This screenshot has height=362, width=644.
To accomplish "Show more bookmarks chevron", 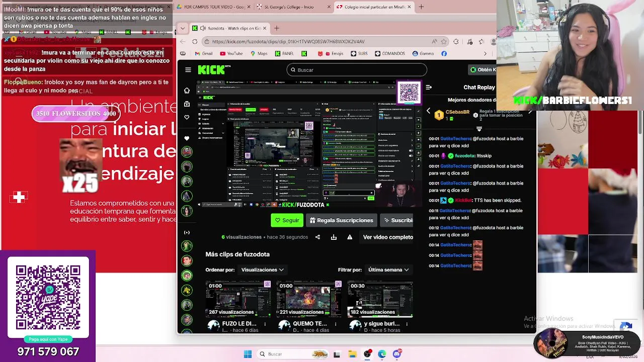I will click(x=485, y=53).
